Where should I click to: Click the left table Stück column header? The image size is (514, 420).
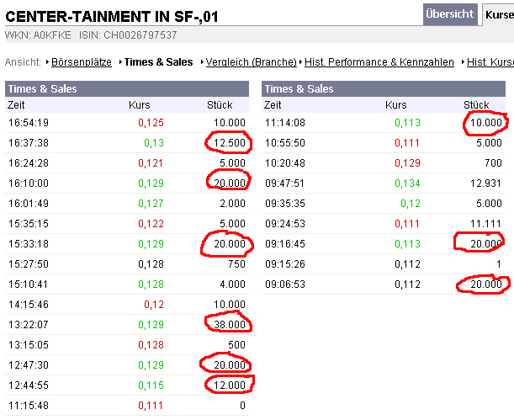pos(220,105)
